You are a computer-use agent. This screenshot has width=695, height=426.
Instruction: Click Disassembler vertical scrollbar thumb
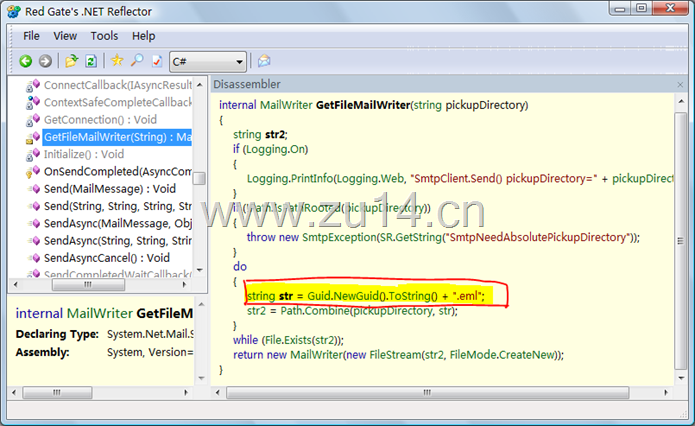click(x=680, y=241)
